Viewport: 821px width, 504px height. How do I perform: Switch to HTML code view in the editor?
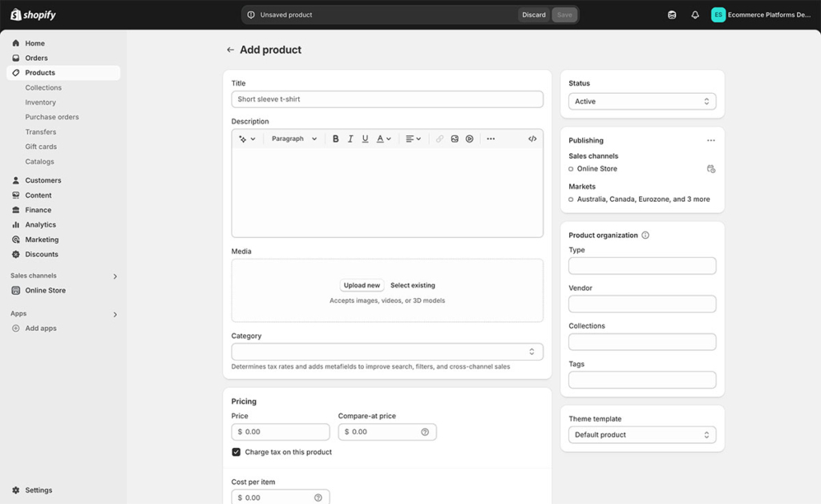532,138
